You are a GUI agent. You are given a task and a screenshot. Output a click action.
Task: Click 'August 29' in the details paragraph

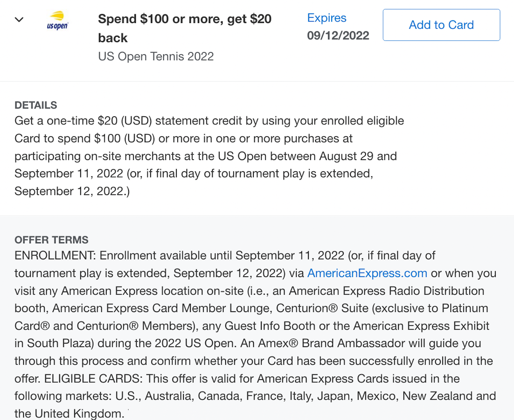pos(346,156)
